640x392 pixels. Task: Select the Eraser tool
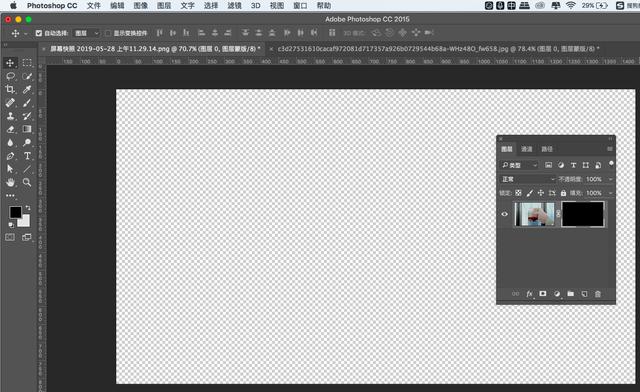10,129
